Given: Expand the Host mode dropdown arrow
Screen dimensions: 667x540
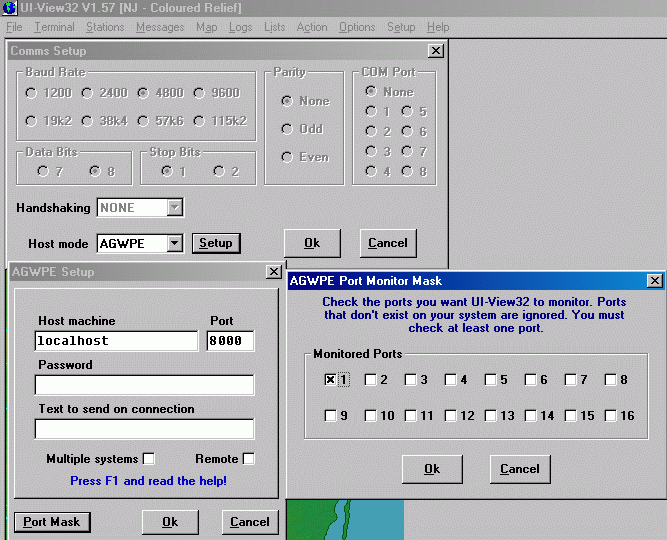Looking at the screenshot, I should (x=174, y=243).
